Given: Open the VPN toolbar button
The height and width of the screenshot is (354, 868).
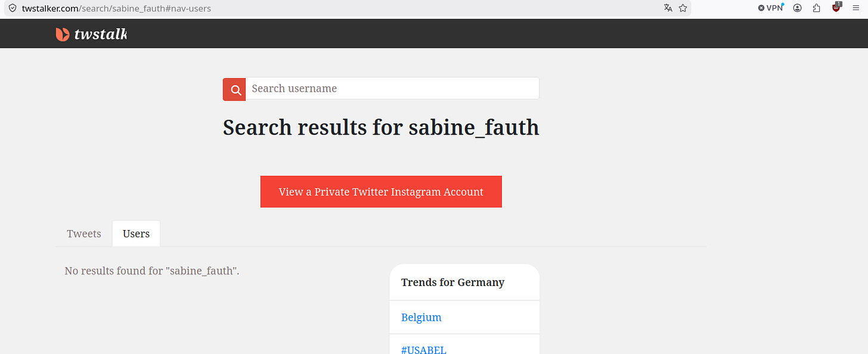Looking at the screenshot, I should 771,8.
